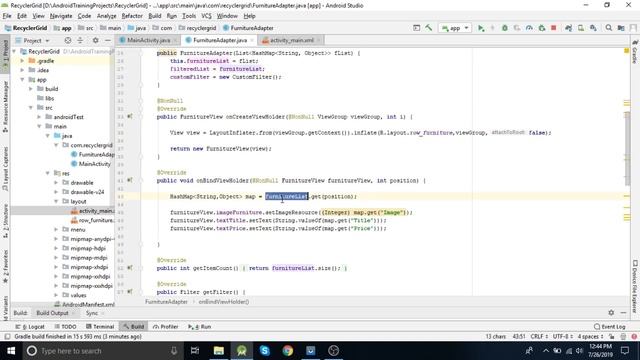The height and width of the screenshot is (360, 640).
Task: Open Task View in taskbar
Action: click(195, 351)
